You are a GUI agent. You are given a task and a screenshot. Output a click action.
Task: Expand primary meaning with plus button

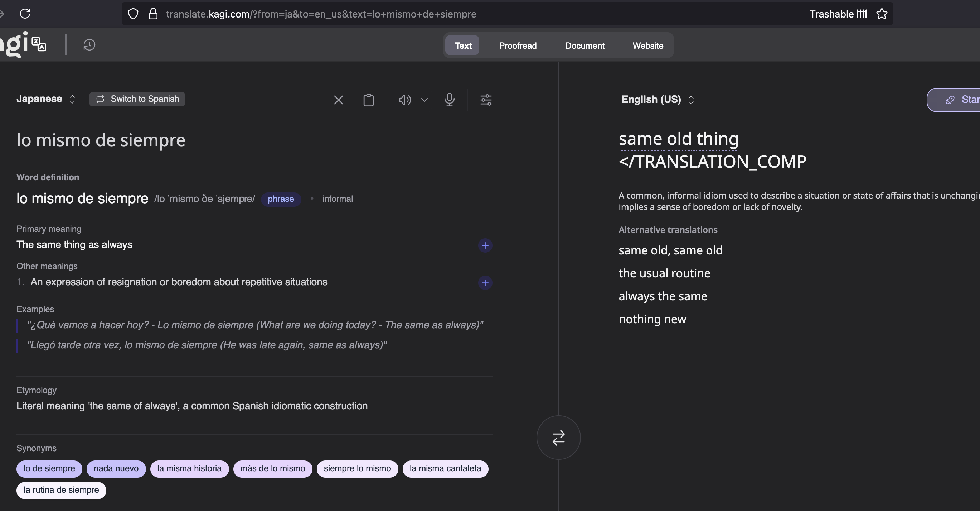[485, 245]
